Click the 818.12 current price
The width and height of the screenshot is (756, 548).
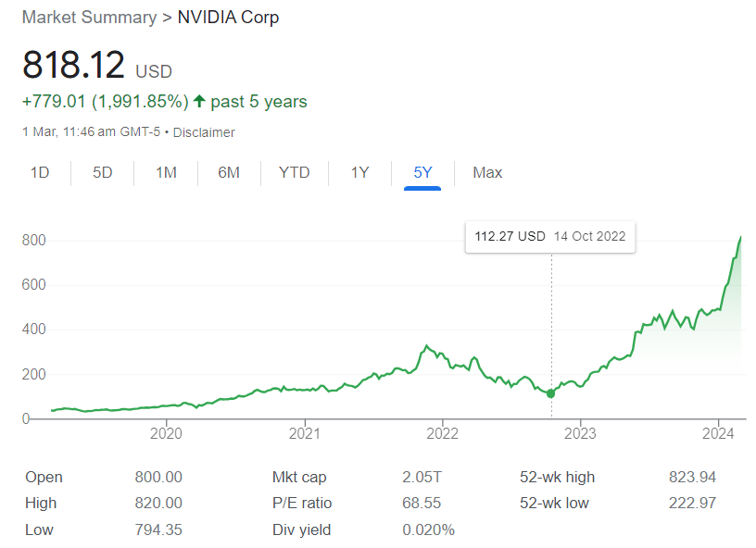tap(73, 66)
